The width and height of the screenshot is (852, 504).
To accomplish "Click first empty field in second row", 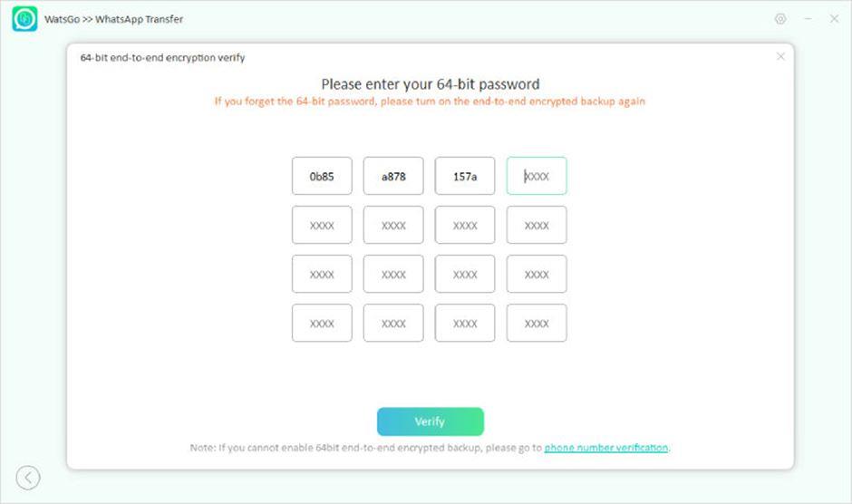I will coord(322,225).
